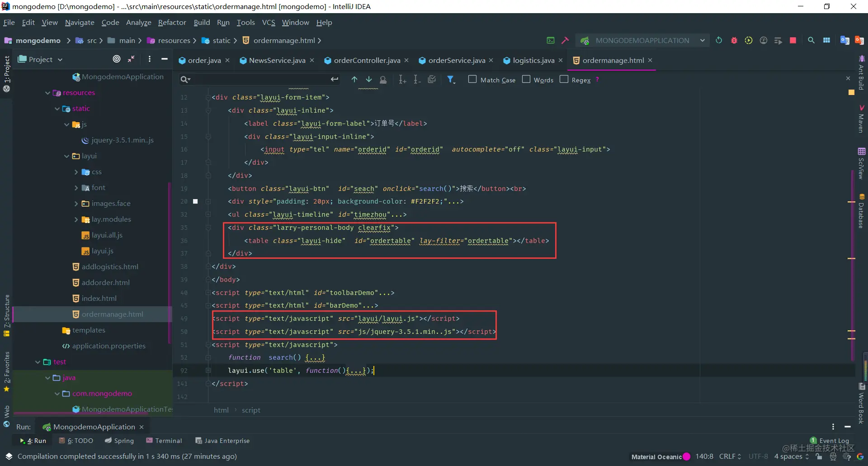Click the Google G icon in status bar
Viewport: 868px width, 466px height.
click(860, 456)
